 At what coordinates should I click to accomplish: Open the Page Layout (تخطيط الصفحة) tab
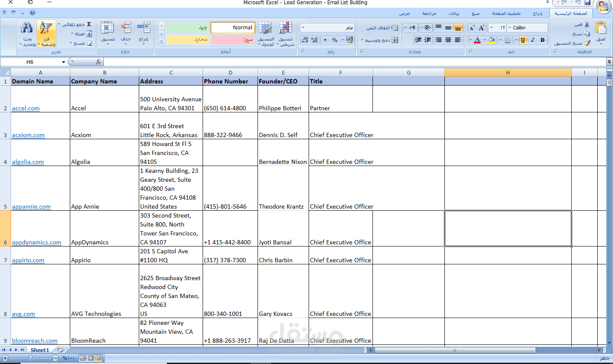tap(506, 13)
